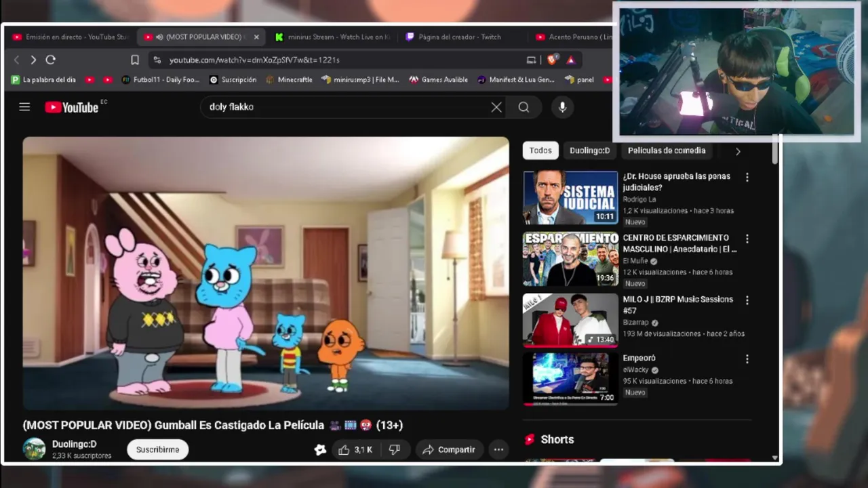The height and width of the screenshot is (488, 868).
Task: Open the Suscripción bookmark
Action: (233, 79)
